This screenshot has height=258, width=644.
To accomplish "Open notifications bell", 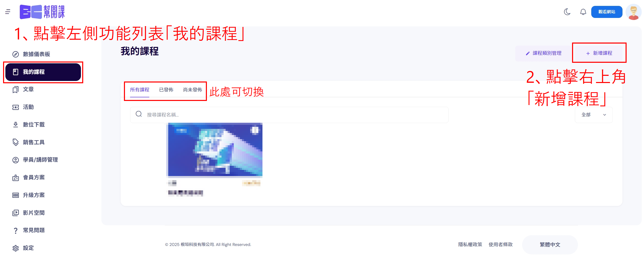I will 583,12.
